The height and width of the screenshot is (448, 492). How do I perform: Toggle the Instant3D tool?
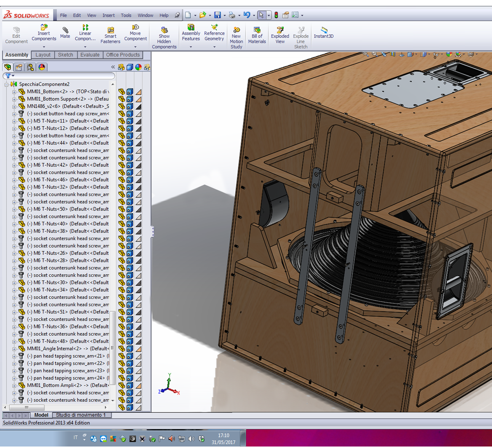(x=324, y=33)
